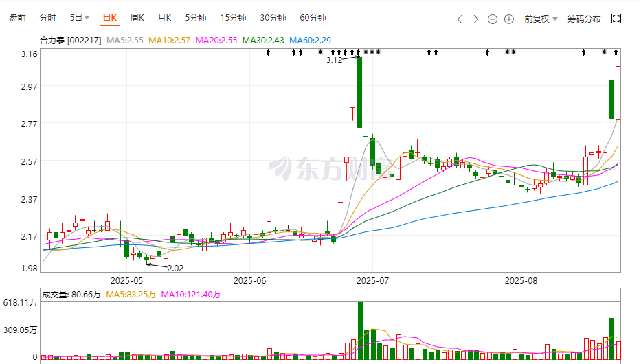Screen dimensions: 641x364
Task: Click the left arrow to pan the chart back
Action: click(460, 19)
